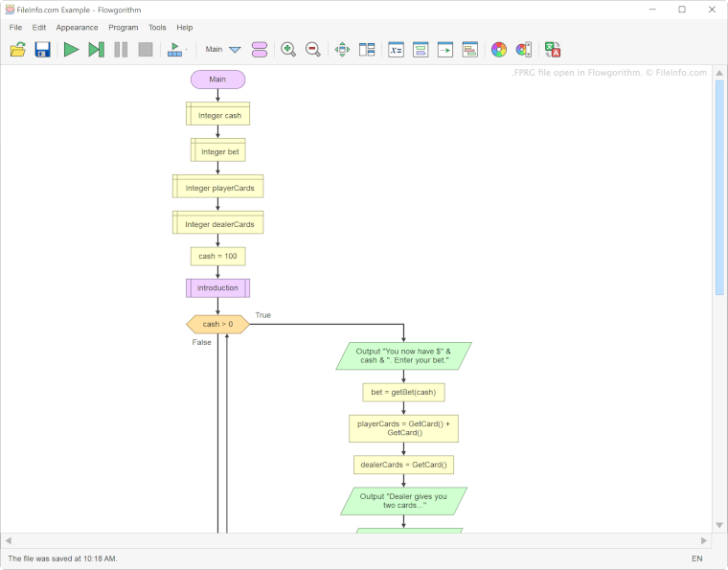Click the 'file was saved' status message

click(62, 559)
